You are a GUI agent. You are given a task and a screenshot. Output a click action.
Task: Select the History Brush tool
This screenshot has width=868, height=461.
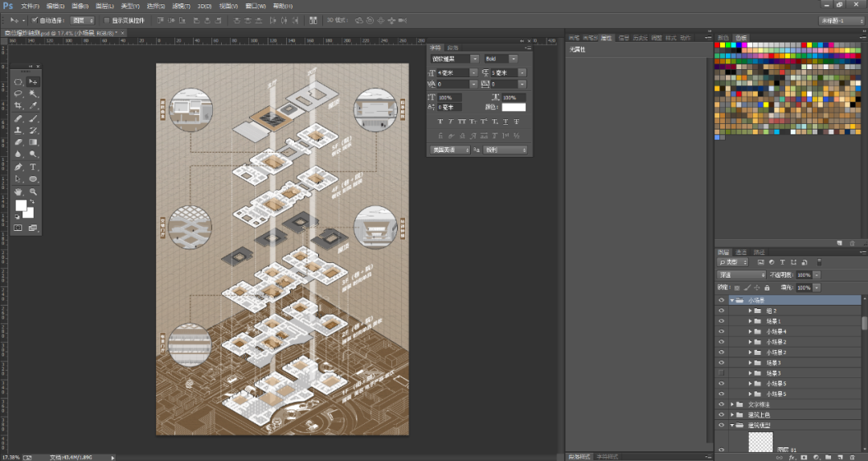(33, 131)
